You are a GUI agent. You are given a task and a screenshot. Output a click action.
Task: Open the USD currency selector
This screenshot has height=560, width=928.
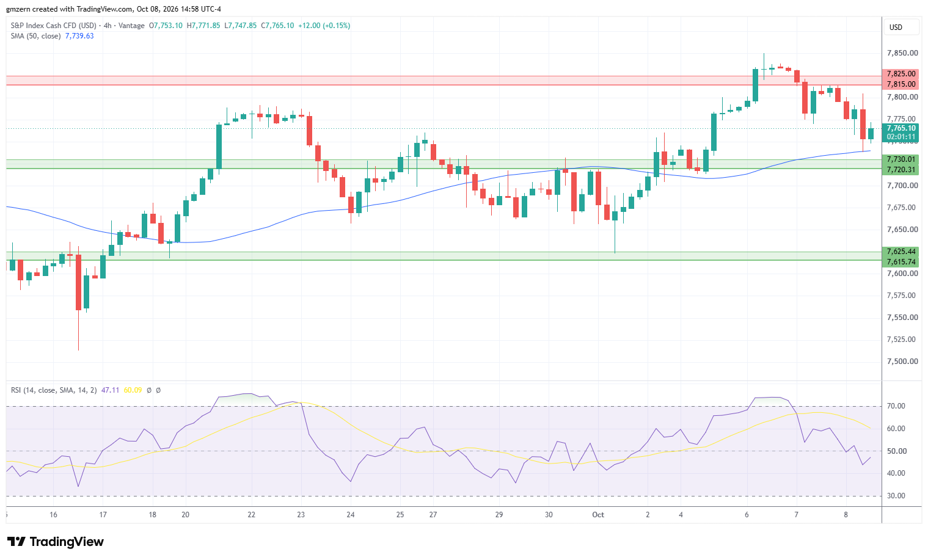click(901, 27)
